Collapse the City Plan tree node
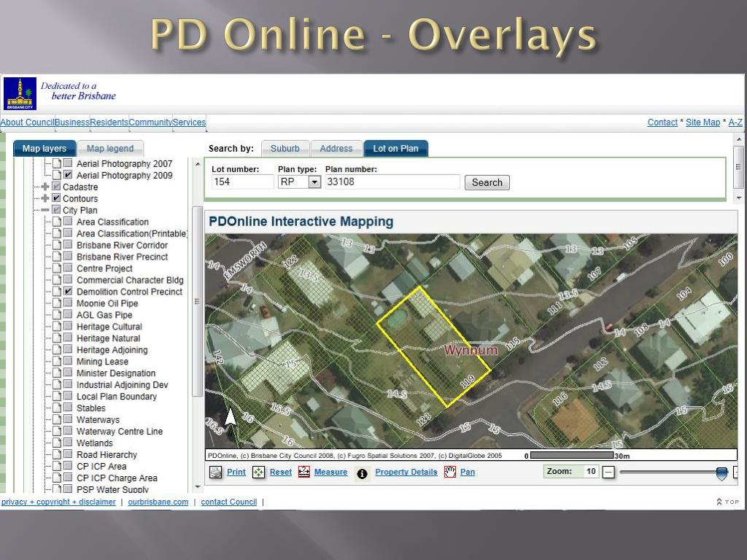The width and height of the screenshot is (747, 560). [x=45, y=210]
